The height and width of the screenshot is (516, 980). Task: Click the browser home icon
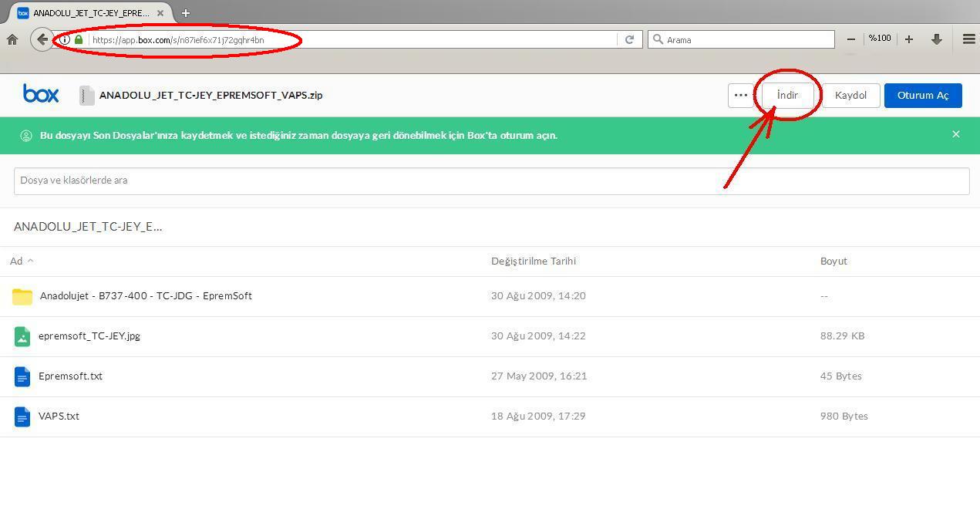(12, 39)
